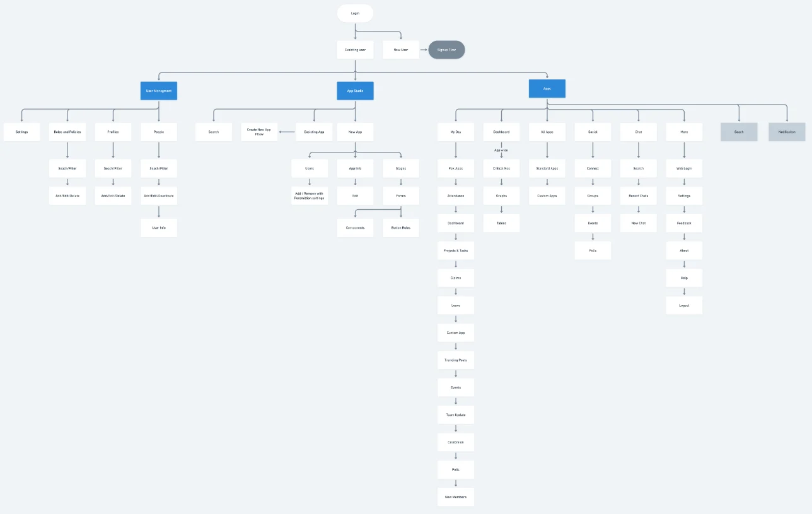Select the Trending Posts box

[x=456, y=360]
